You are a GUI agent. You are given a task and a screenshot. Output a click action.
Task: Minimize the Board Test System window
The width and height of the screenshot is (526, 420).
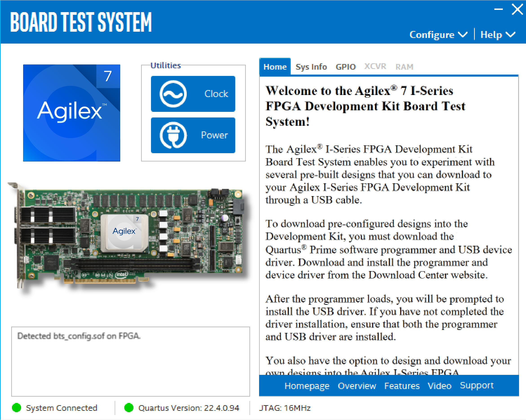point(498,9)
